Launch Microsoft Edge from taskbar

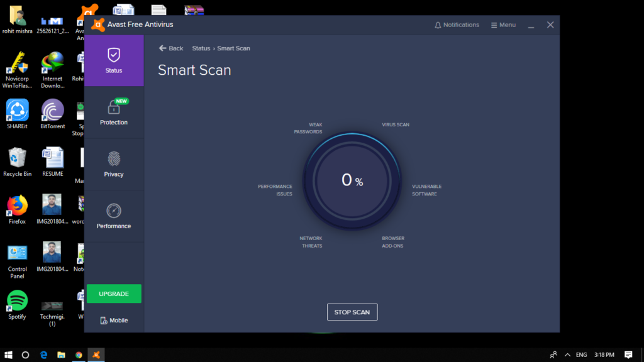[43, 354]
